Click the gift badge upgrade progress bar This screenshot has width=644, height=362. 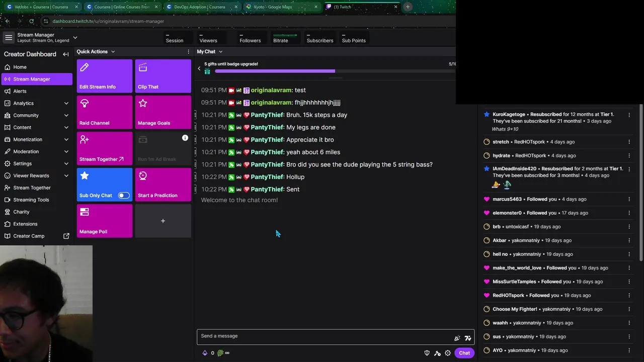(x=335, y=71)
